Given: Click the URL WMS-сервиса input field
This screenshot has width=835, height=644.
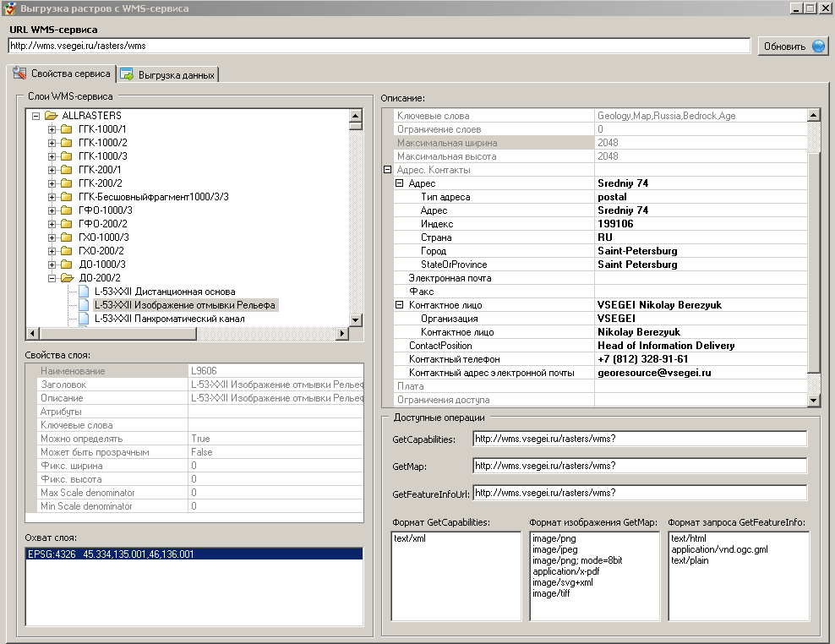Looking at the screenshot, I should [379, 46].
